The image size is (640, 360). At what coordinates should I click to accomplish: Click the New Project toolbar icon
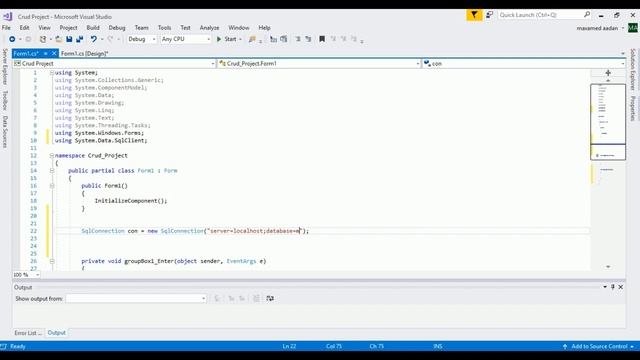pyautogui.click(x=43, y=39)
